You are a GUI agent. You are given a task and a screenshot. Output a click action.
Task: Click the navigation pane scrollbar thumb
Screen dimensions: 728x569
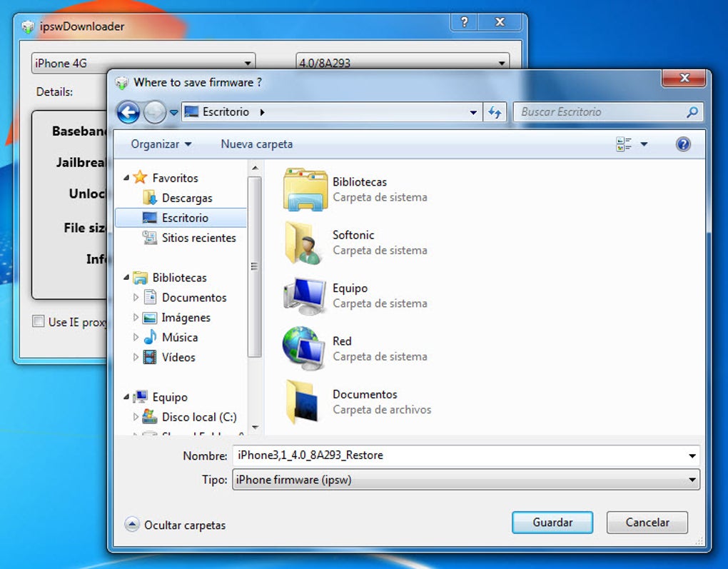click(254, 267)
